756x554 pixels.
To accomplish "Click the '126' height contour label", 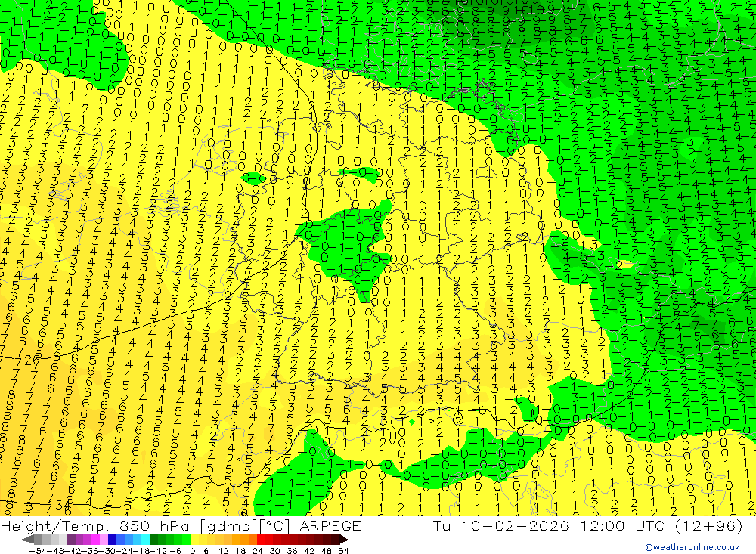I will (30, 360).
